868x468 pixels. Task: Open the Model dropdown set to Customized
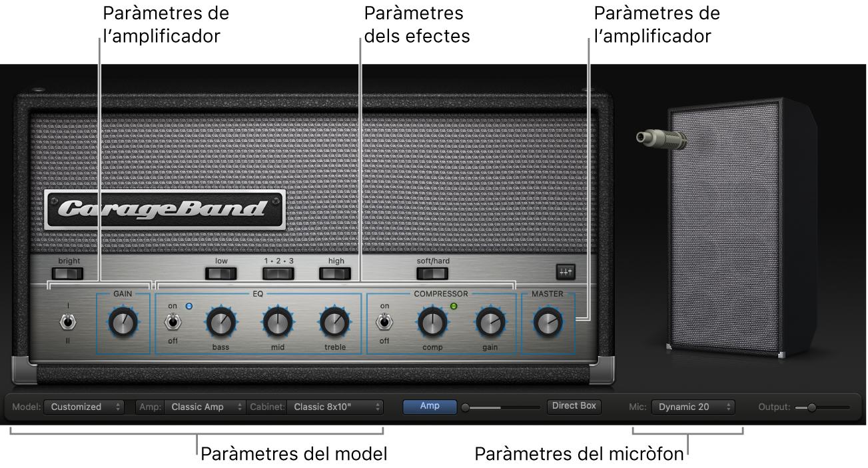pos(84,407)
